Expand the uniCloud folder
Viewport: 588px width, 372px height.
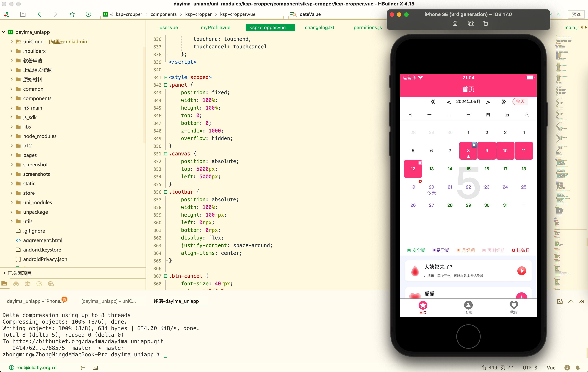click(11, 41)
